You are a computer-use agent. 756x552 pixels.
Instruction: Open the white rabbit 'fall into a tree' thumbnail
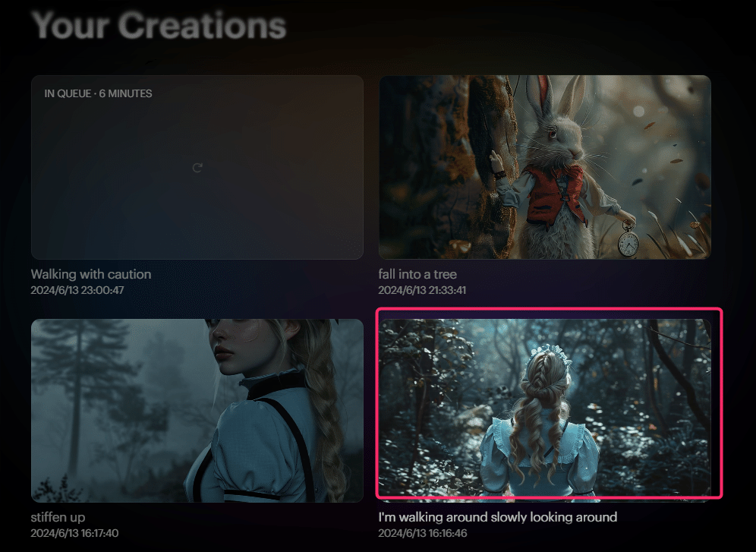(545, 167)
